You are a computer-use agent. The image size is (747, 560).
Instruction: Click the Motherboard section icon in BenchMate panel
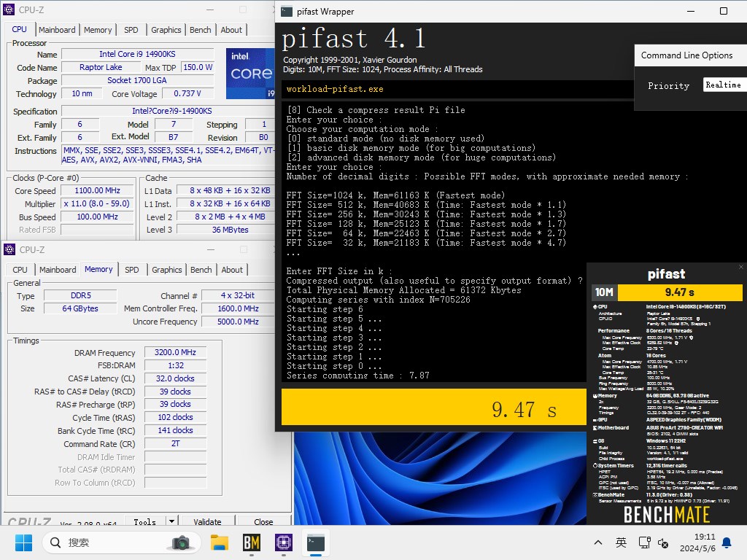(595, 428)
